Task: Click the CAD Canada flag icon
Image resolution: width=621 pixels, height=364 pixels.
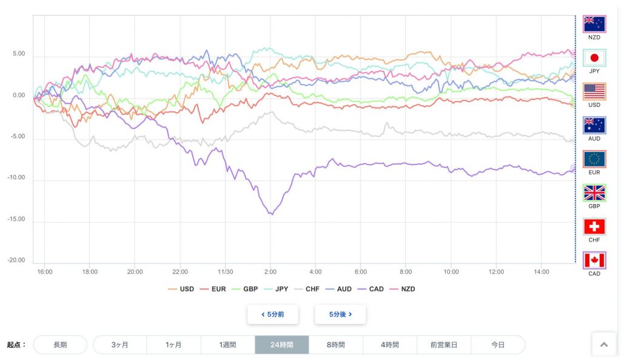Action: 594,260
